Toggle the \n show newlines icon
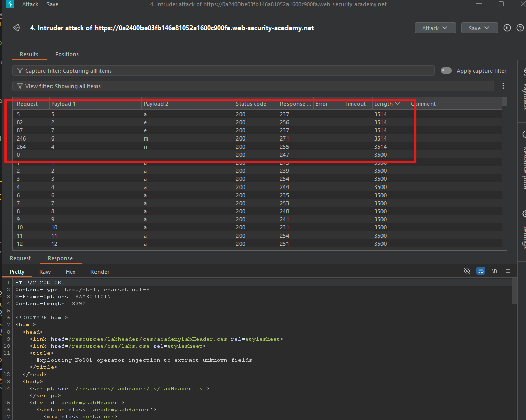This screenshot has width=526, height=420. coord(495,271)
